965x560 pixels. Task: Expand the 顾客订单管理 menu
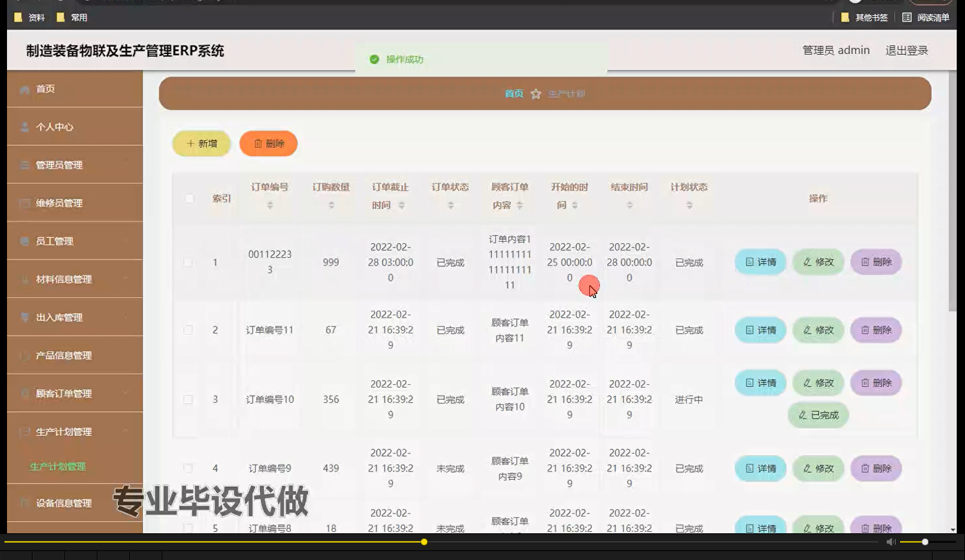point(64,393)
